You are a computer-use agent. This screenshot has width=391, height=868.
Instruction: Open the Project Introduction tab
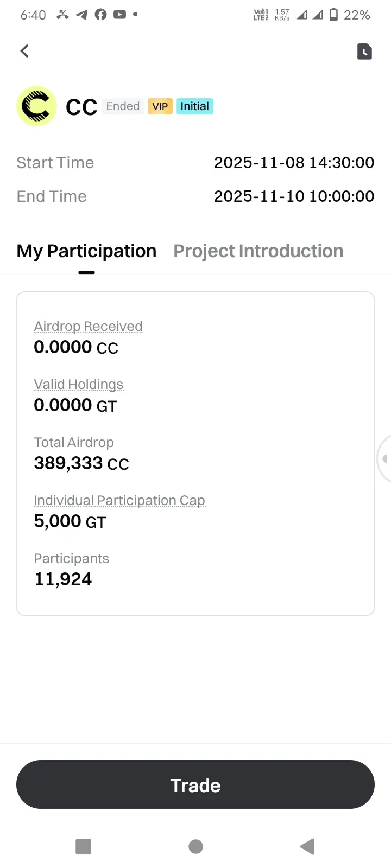tap(258, 251)
